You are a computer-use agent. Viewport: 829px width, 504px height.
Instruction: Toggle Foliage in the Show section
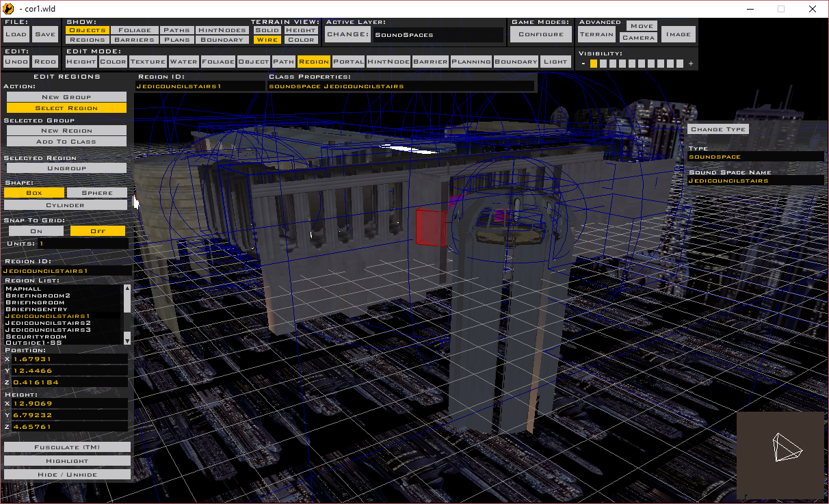(x=135, y=30)
